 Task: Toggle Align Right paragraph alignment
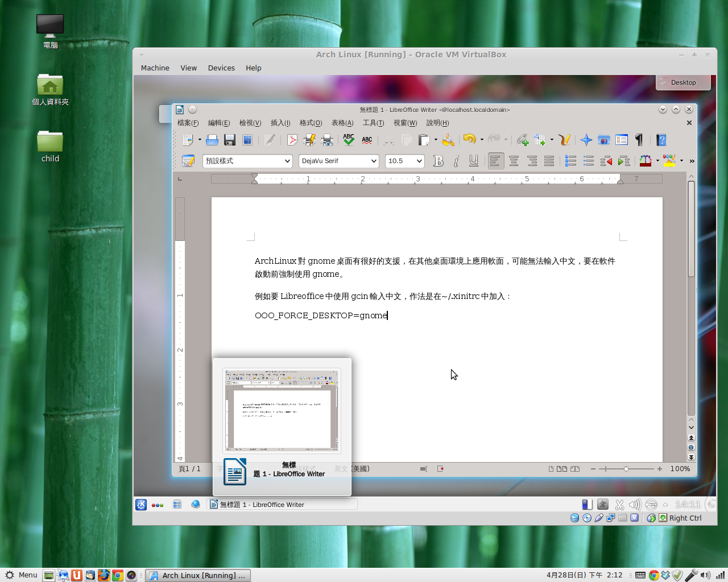[532, 161]
